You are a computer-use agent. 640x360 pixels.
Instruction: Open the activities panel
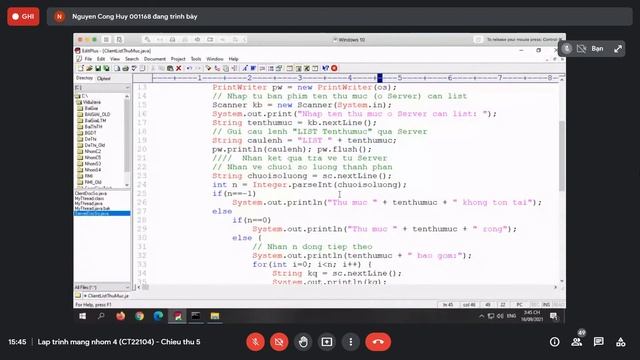pos(621,342)
